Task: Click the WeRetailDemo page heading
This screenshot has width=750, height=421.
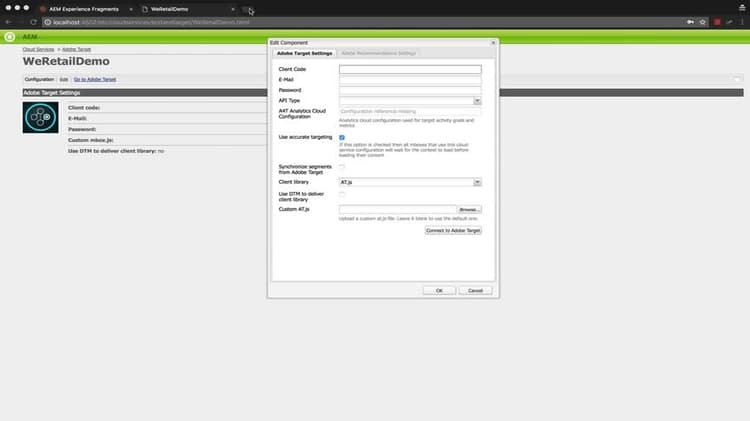Action: pos(66,61)
